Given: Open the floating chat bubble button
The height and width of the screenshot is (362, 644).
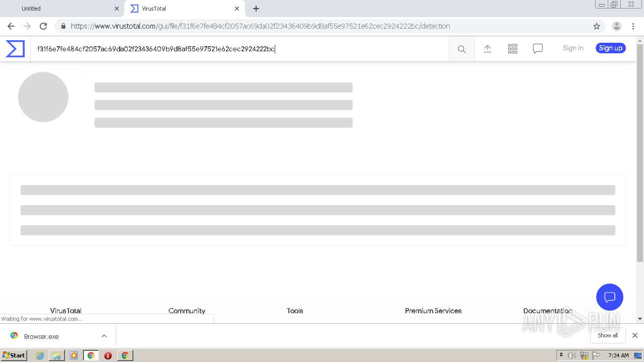Looking at the screenshot, I should (x=610, y=297).
